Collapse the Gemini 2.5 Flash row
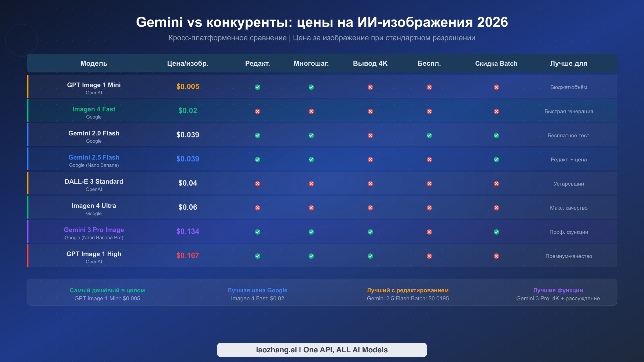This screenshot has width=644, height=362. [x=94, y=159]
